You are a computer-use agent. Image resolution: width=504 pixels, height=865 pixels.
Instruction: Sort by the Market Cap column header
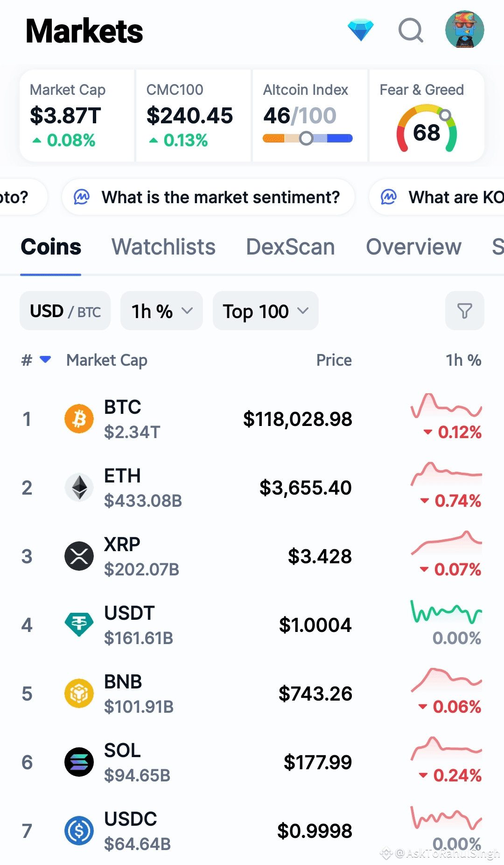click(107, 360)
